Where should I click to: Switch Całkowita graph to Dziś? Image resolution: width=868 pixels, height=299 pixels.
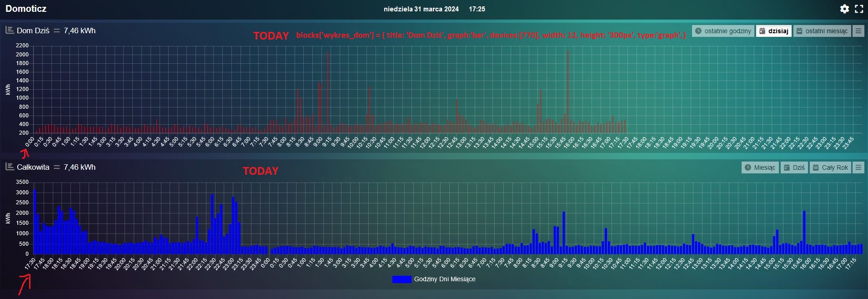pyautogui.click(x=794, y=167)
